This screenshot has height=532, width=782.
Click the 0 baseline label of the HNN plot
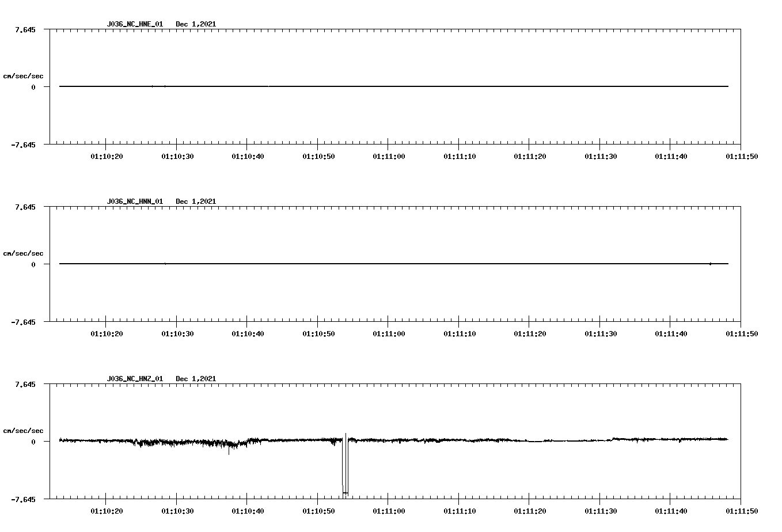click(x=33, y=264)
